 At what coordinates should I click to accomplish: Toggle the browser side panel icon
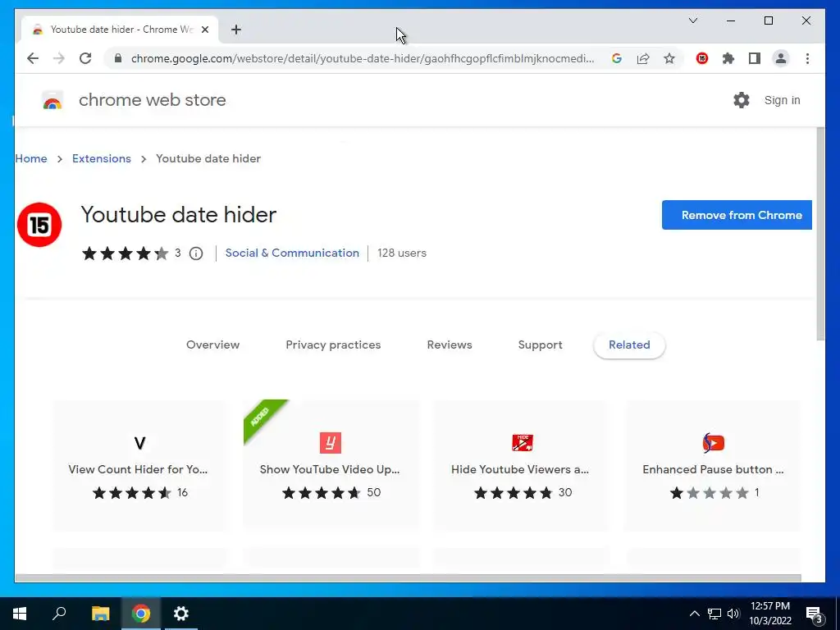click(755, 58)
